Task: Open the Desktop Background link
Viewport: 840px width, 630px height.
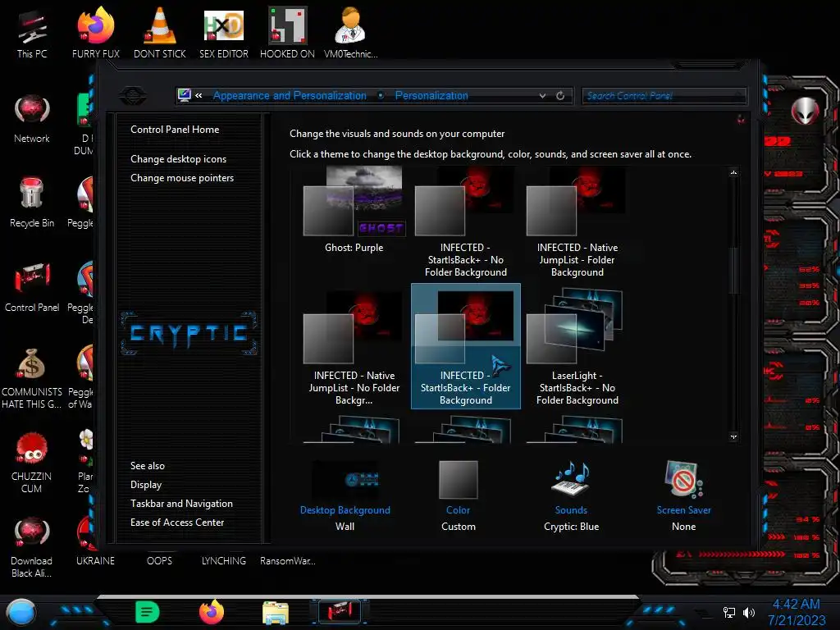Action: (x=345, y=510)
